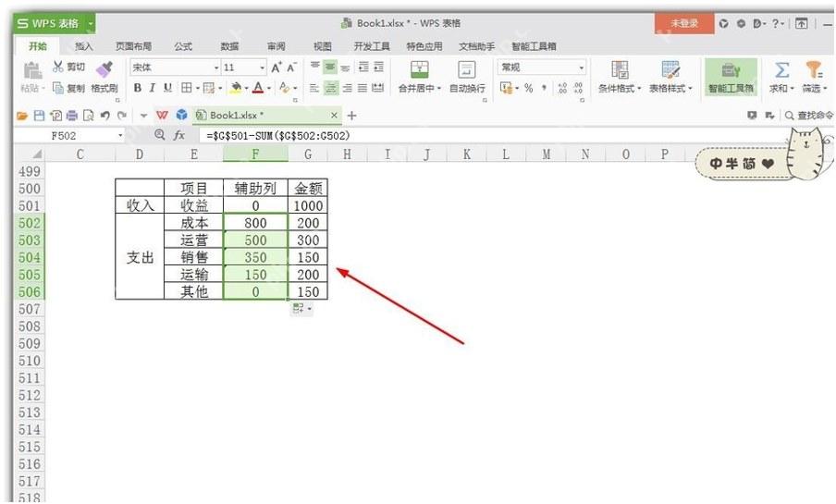Toggle right horizontal alignment
Image resolution: width=836 pixels, height=504 pixels.
pyautogui.click(x=347, y=88)
